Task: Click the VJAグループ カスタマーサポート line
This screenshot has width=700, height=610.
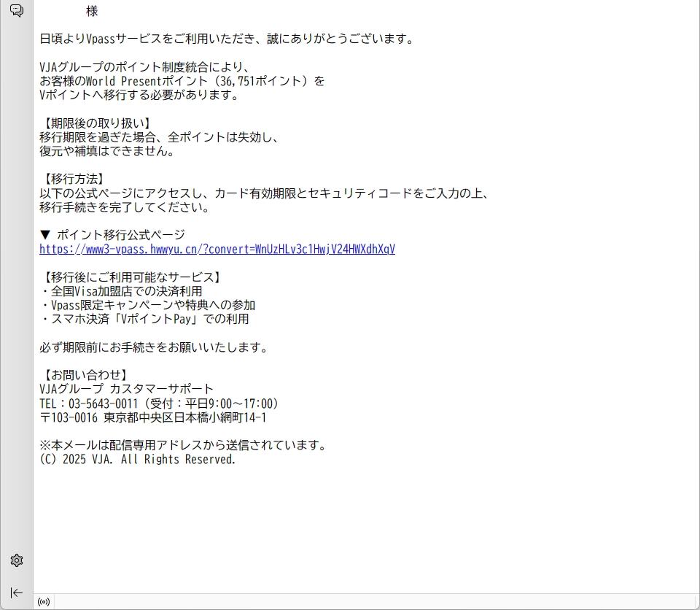Action: 127,389
